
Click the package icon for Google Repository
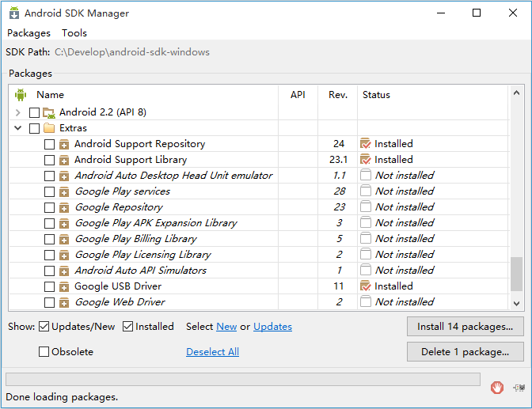coord(64,207)
